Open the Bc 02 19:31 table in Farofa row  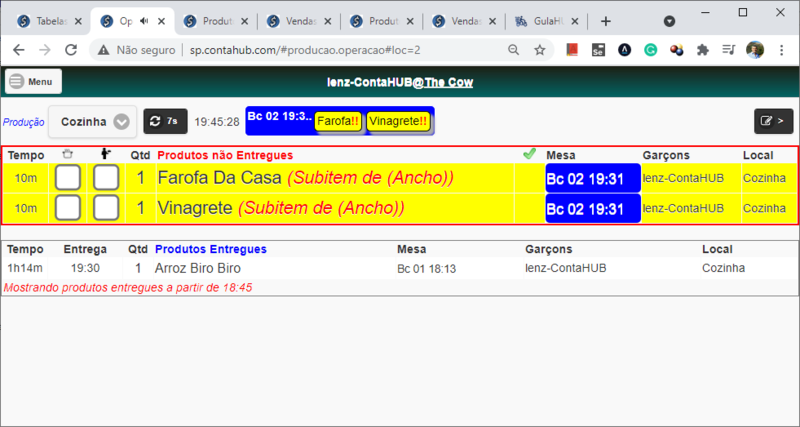pos(593,178)
